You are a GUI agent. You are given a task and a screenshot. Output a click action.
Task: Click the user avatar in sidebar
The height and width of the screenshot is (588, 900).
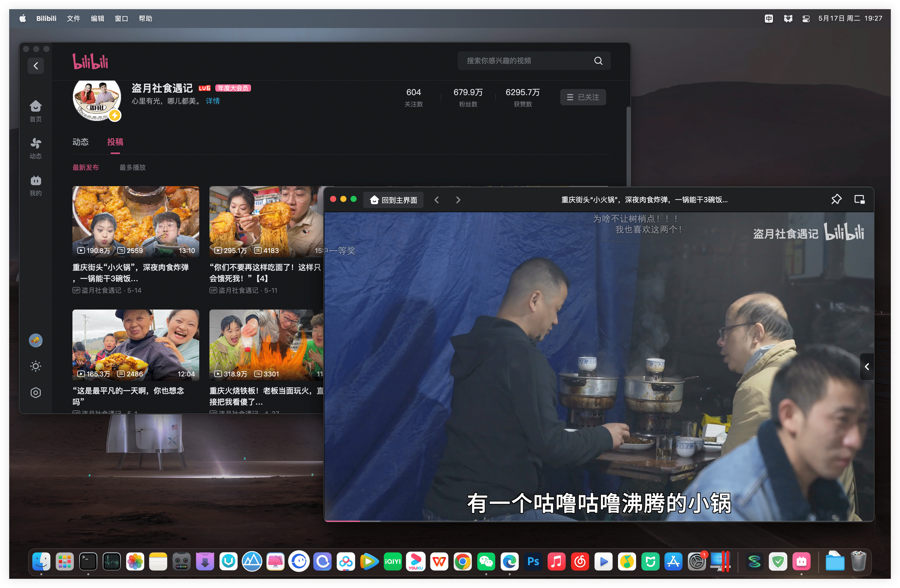pyautogui.click(x=35, y=340)
